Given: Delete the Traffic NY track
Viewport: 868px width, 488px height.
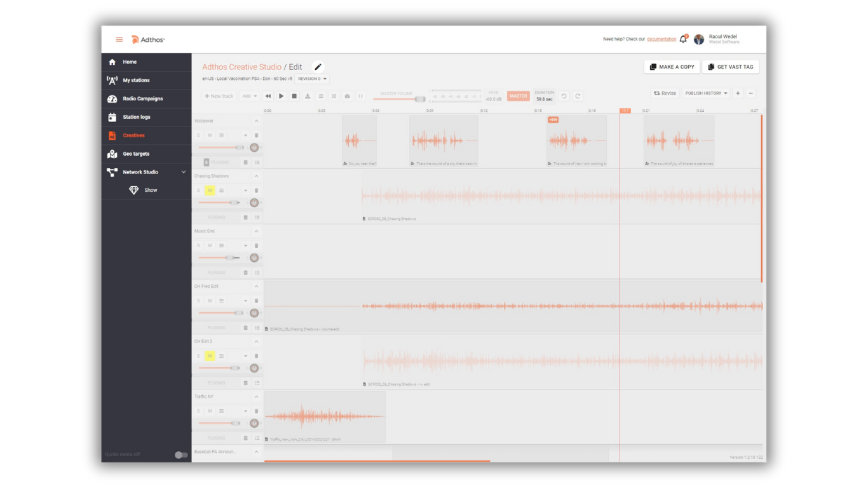Looking at the screenshot, I should tap(257, 411).
